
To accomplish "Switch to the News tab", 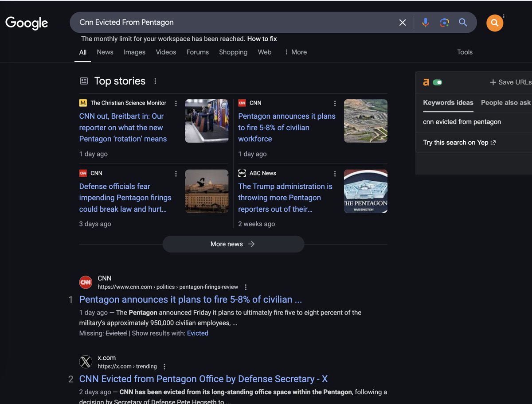I will (105, 52).
